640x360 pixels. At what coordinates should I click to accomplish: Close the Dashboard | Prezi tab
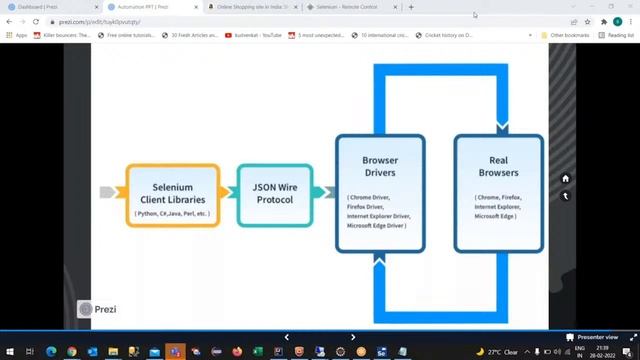coord(97,7)
